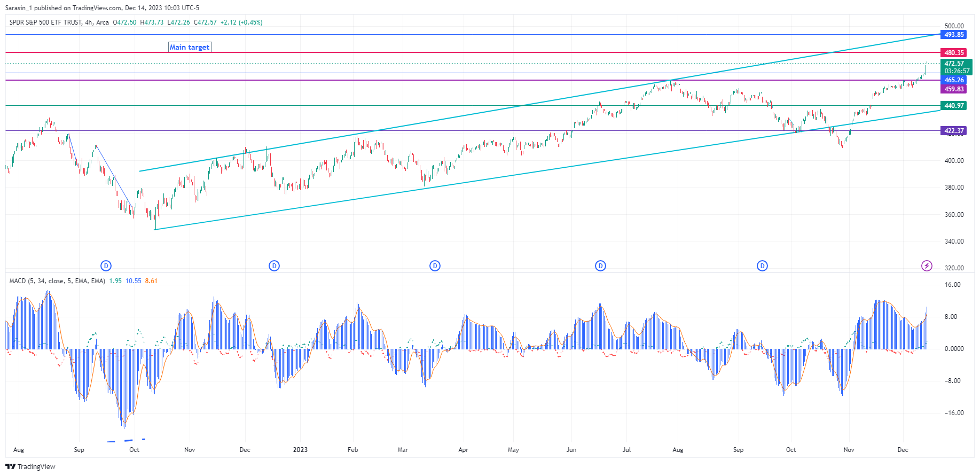Viewport: 980px width, 476px height.
Task: Click the 360.00 price axis label
Action: pos(954,215)
